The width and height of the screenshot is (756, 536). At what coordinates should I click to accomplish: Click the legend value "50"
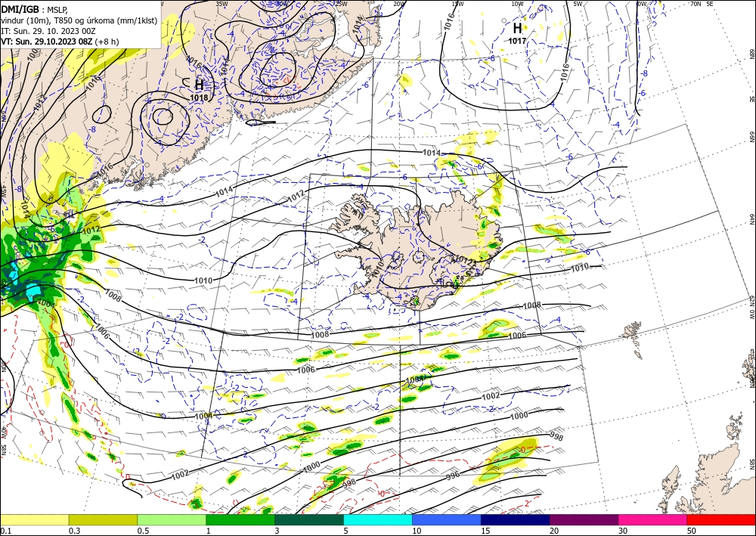[x=692, y=531]
